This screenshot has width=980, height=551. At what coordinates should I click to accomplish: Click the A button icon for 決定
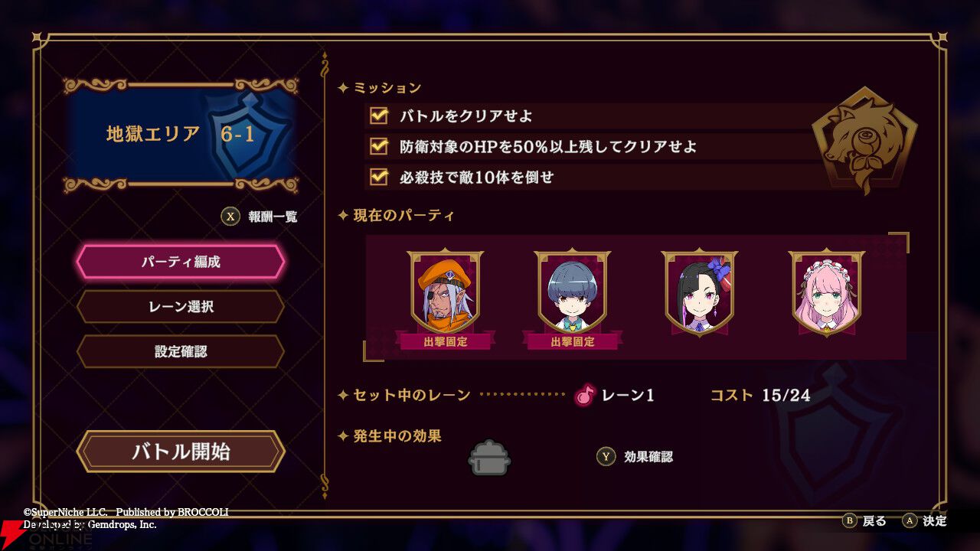pos(910,521)
